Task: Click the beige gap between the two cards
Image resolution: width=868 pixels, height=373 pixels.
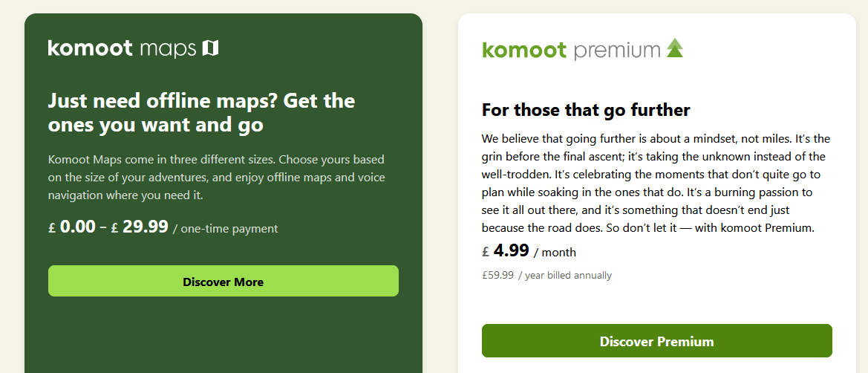Action: 440,186
